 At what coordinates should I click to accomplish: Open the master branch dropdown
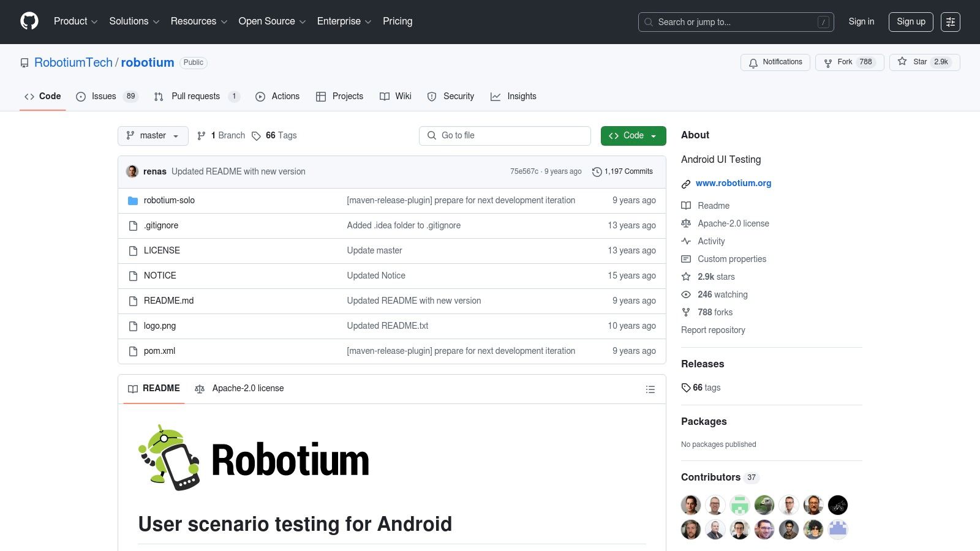153,136
